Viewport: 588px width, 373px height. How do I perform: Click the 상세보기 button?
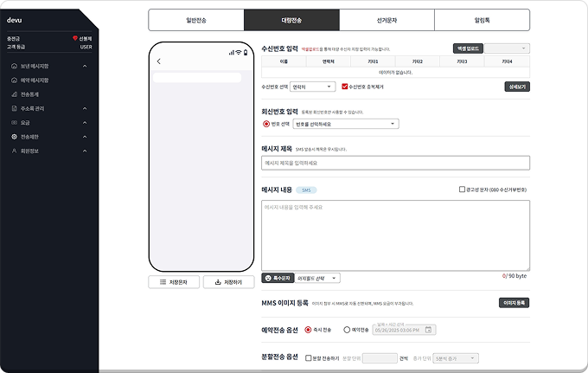click(x=517, y=87)
